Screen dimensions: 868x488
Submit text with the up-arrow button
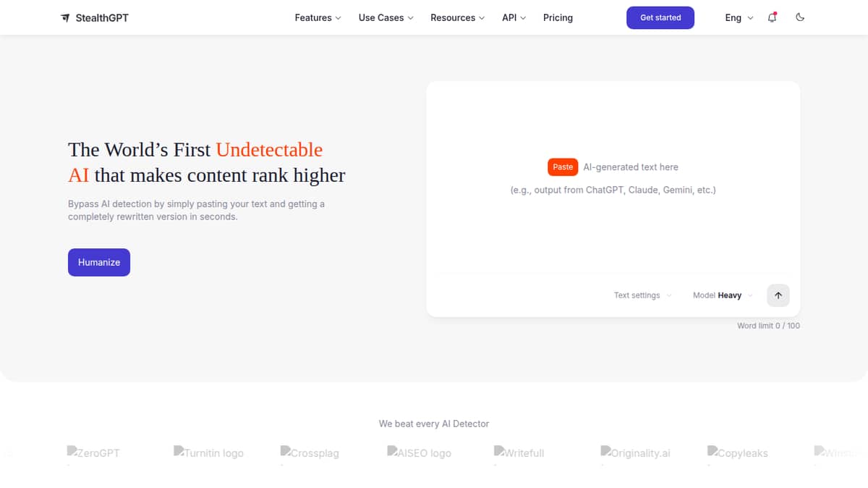pos(778,295)
